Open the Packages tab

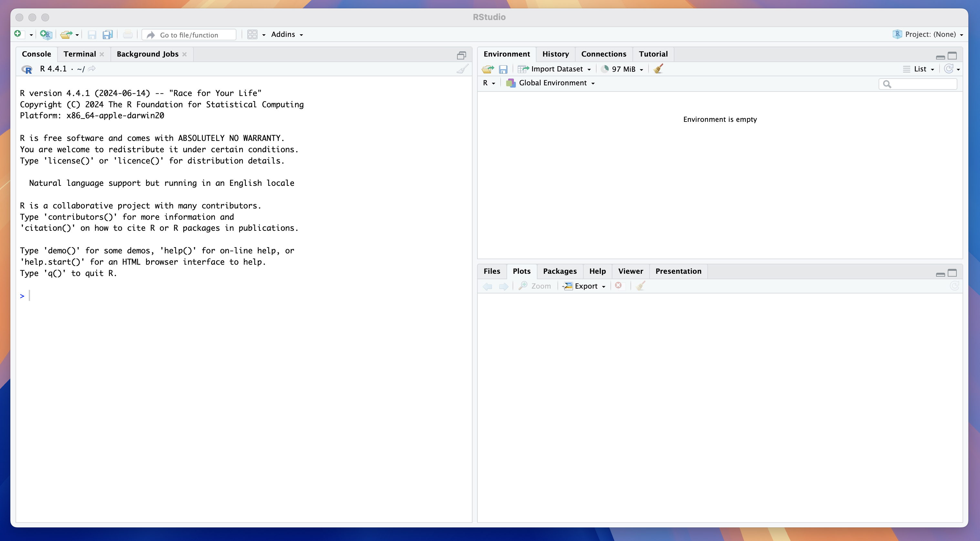pos(560,271)
